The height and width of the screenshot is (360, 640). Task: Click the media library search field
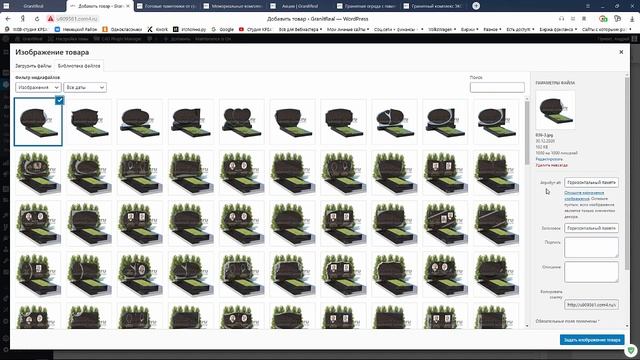tap(497, 87)
